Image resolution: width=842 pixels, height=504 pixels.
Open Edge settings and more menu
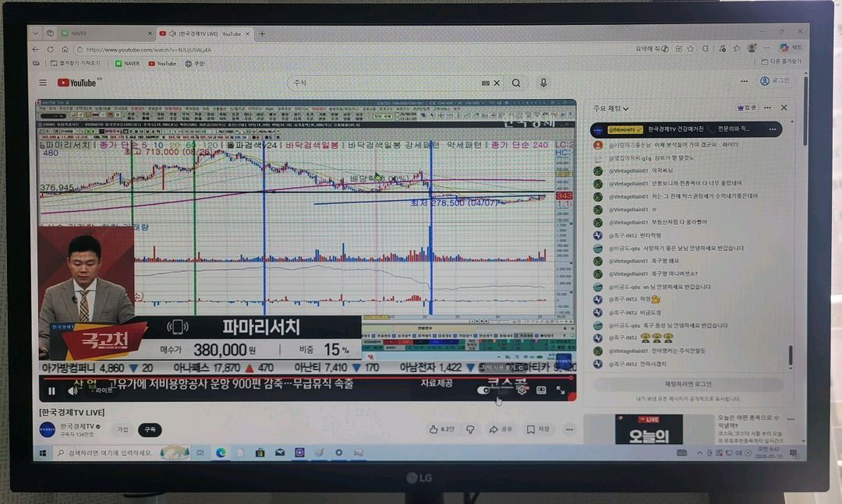pos(766,48)
